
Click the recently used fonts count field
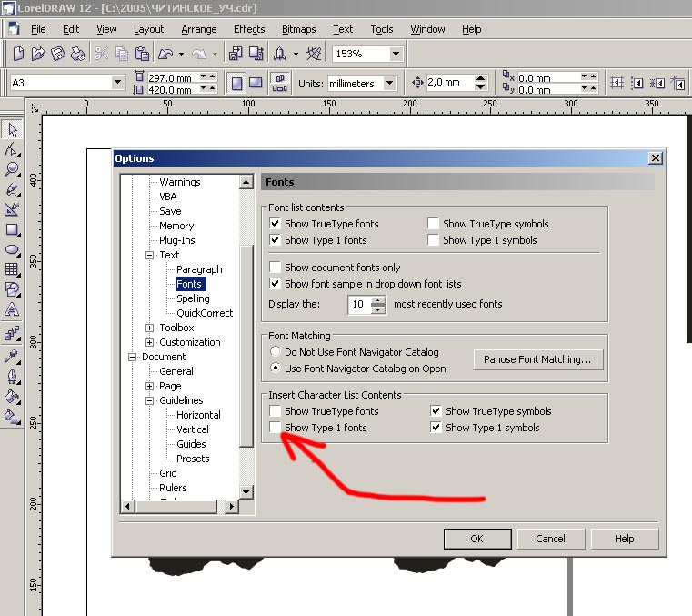tap(359, 304)
